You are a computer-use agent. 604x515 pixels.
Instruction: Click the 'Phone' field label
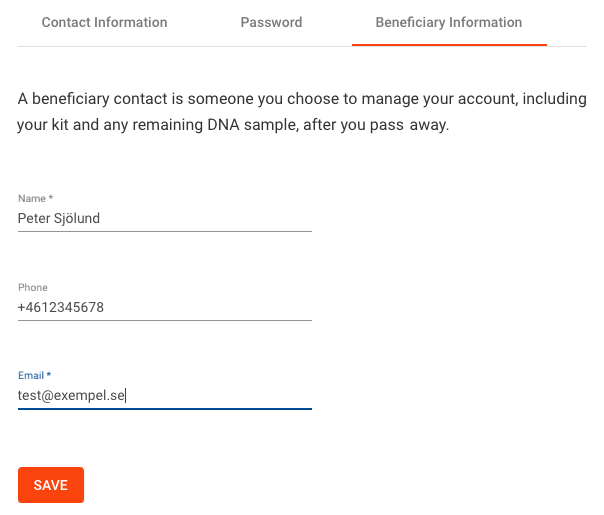click(32, 288)
